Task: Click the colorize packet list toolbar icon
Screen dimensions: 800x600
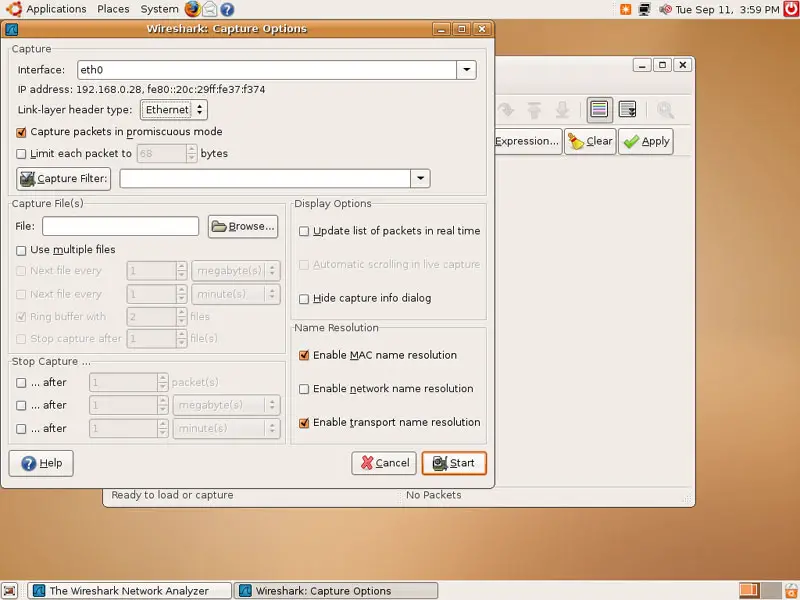Action: pyautogui.click(x=599, y=110)
